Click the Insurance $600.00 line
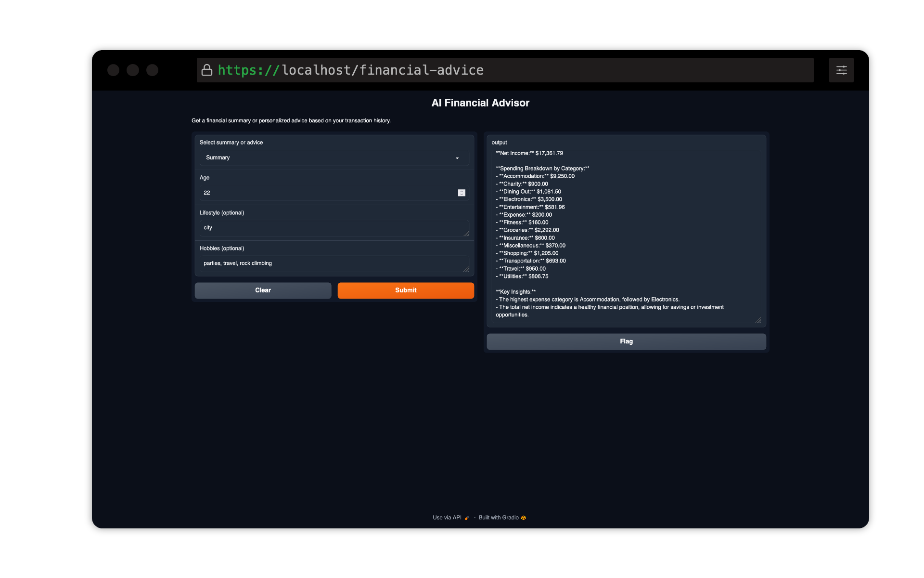The height and width of the screenshot is (578, 924). [x=525, y=238]
